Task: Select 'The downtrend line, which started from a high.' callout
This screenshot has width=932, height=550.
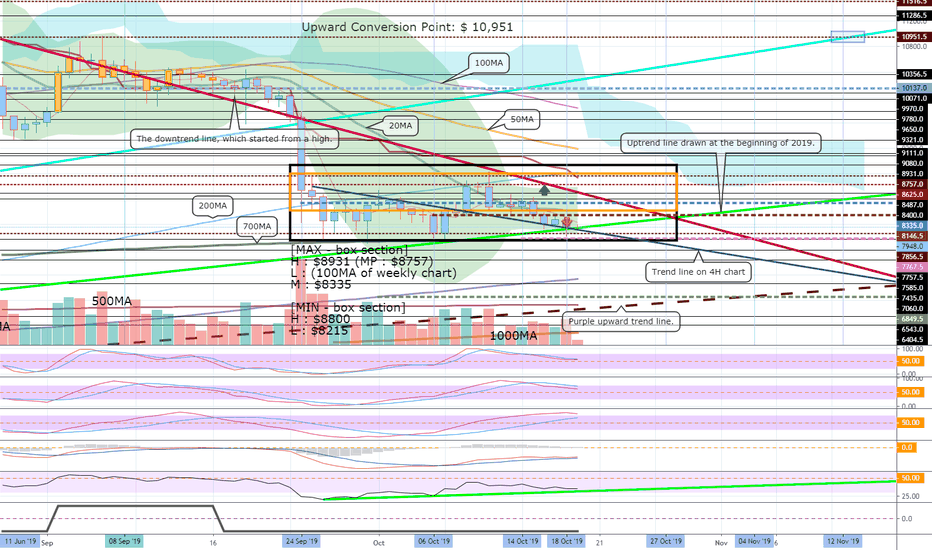Action: (234, 139)
